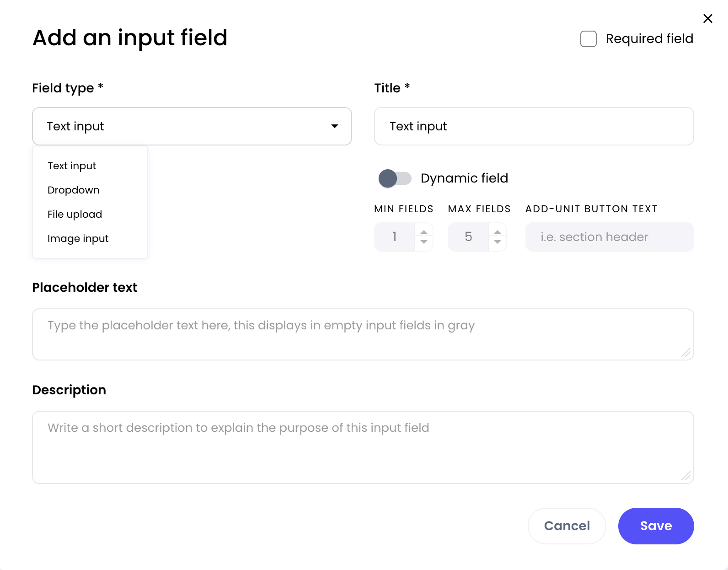Screen dimensions: 728x570
Task: Select Text input from the dropdown list
Action: point(90,166)
